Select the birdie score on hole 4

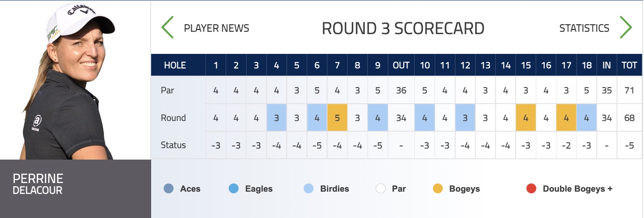277,118
